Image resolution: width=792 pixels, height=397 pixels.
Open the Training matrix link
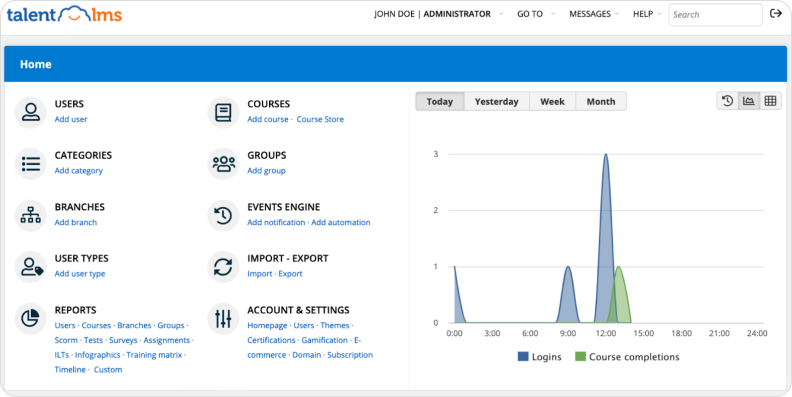[x=154, y=355]
